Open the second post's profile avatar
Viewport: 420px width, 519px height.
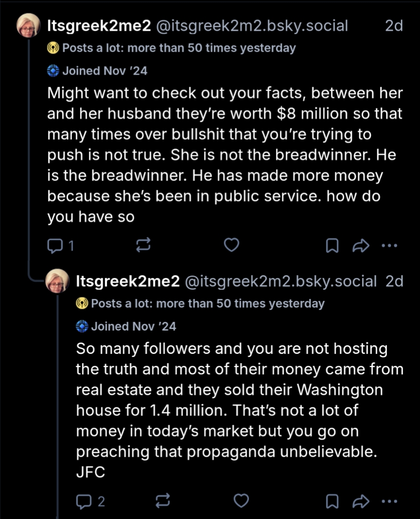pos(57,281)
